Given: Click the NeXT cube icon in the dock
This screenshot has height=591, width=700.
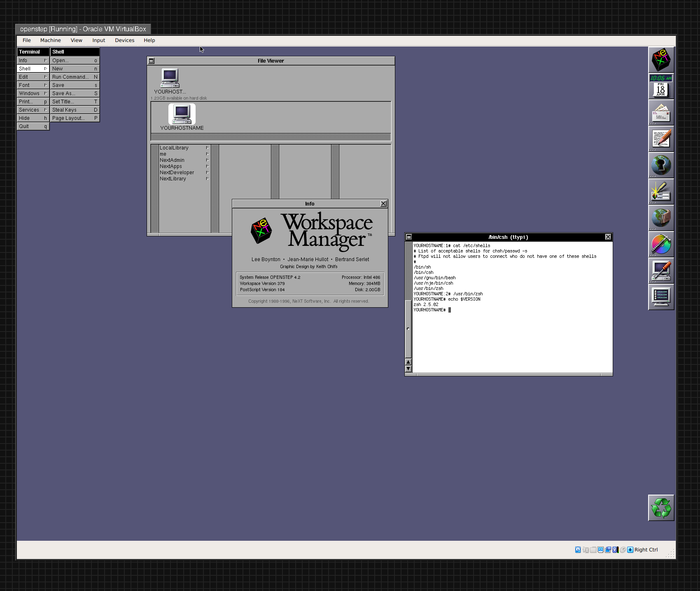Looking at the screenshot, I should (661, 60).
